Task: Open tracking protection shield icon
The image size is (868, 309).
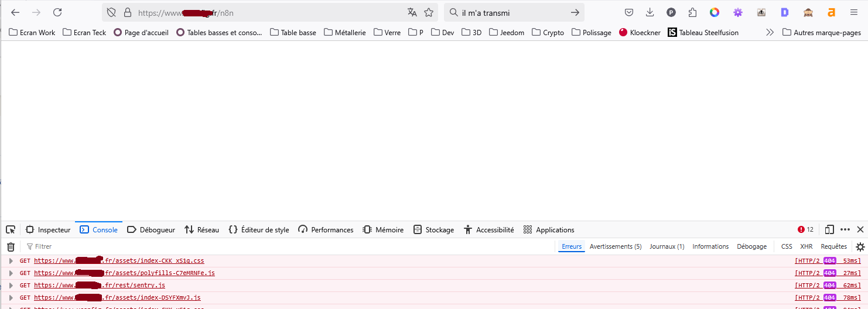Action: pos(111,12)
